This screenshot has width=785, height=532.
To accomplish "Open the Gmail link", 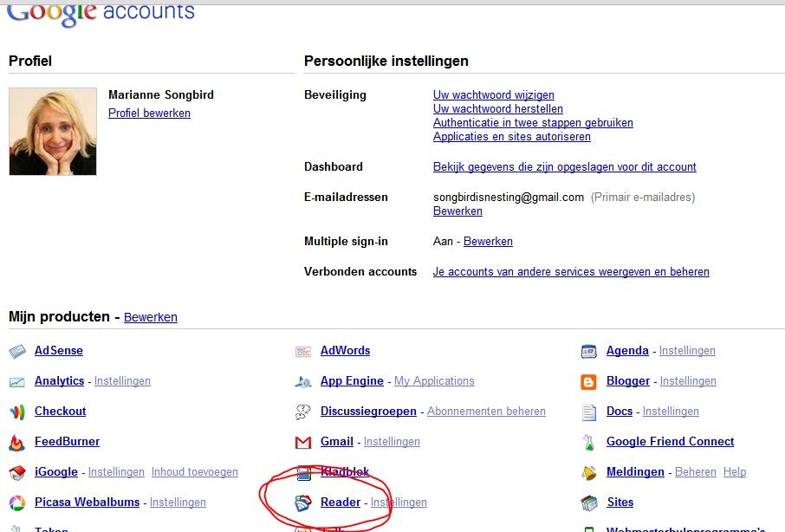I will pyautogui.click(x=337, y=441).
